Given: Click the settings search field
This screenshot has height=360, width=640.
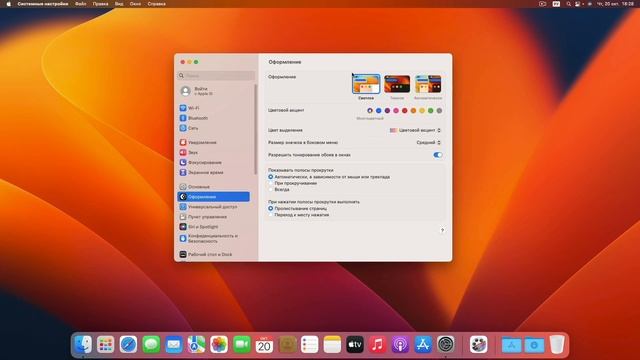Looking at the screenshot, I should (216, 76).
